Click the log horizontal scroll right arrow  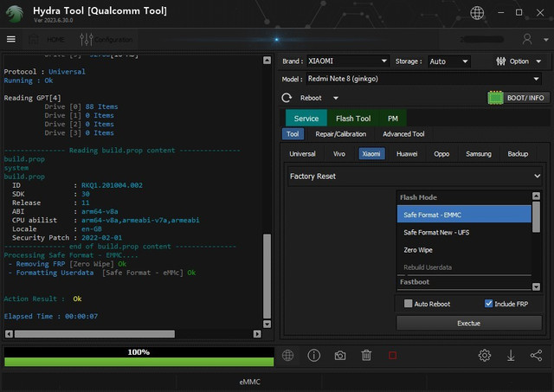257,334
